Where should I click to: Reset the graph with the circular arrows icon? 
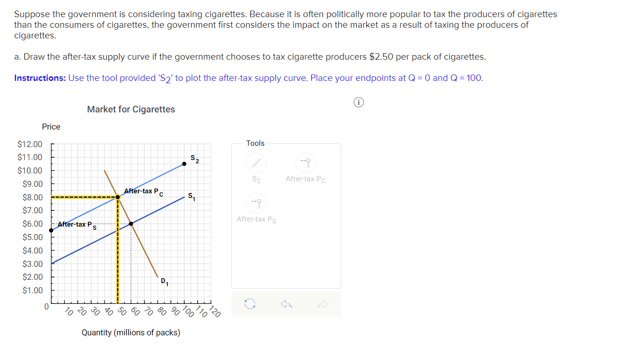[249, 304]
